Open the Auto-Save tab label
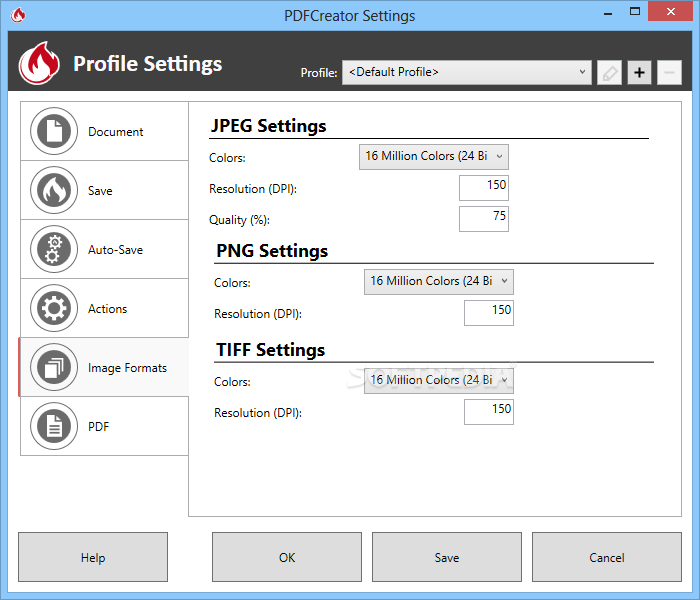The width and height of the screenshot is (700, 600). click(x=115, y=250)
